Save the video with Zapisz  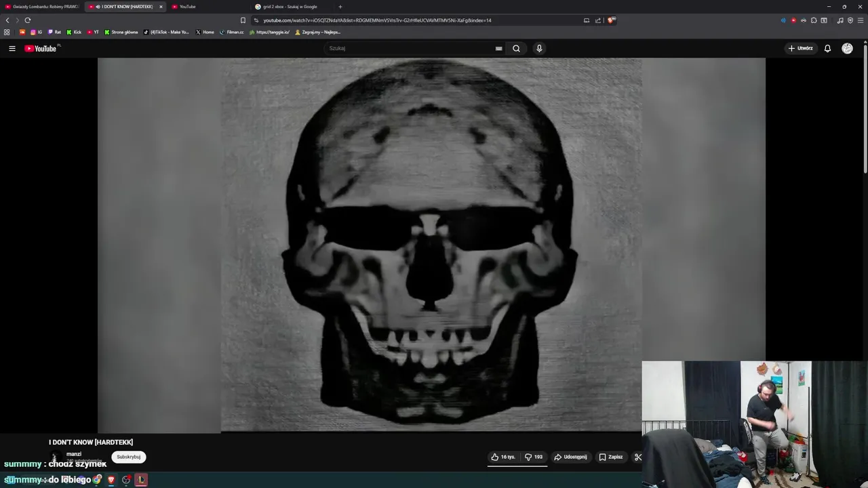pos(610,457)
